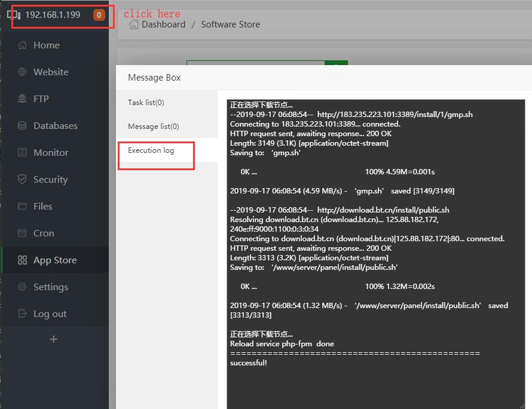Click the first '正在选择下载节点' log line
The height and width of the screenshot is (409, 532).
[261, 104]
